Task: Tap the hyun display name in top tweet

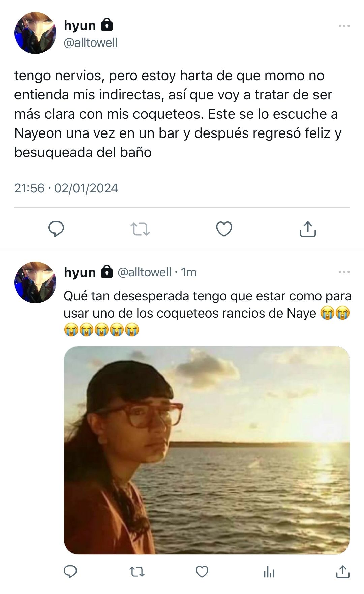Action: coord(80,26)
